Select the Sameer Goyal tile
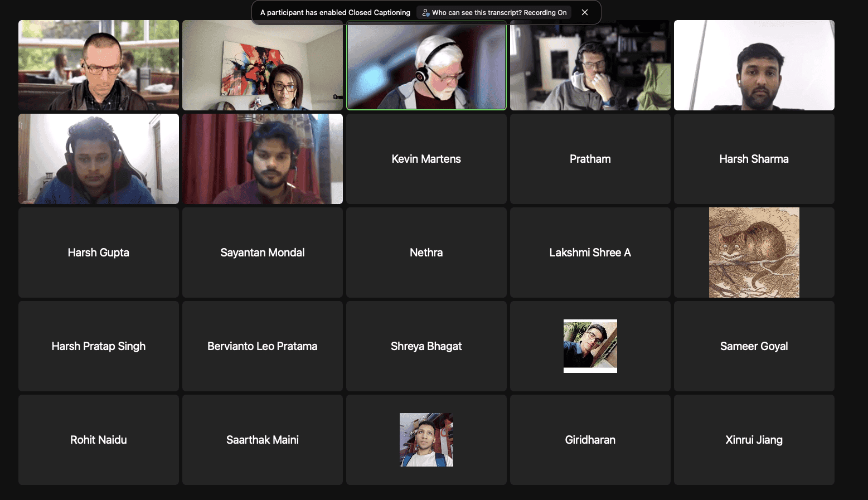The image size is (868, 500). 754,346
